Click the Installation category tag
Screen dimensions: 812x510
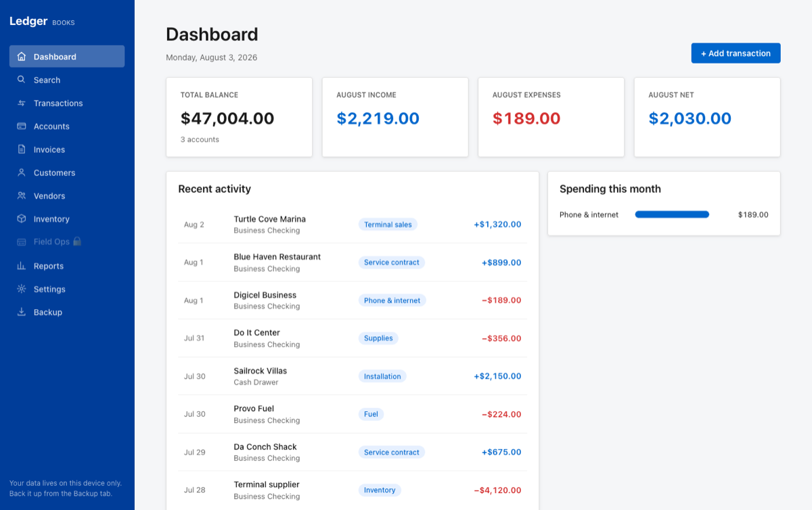(382, 376)
